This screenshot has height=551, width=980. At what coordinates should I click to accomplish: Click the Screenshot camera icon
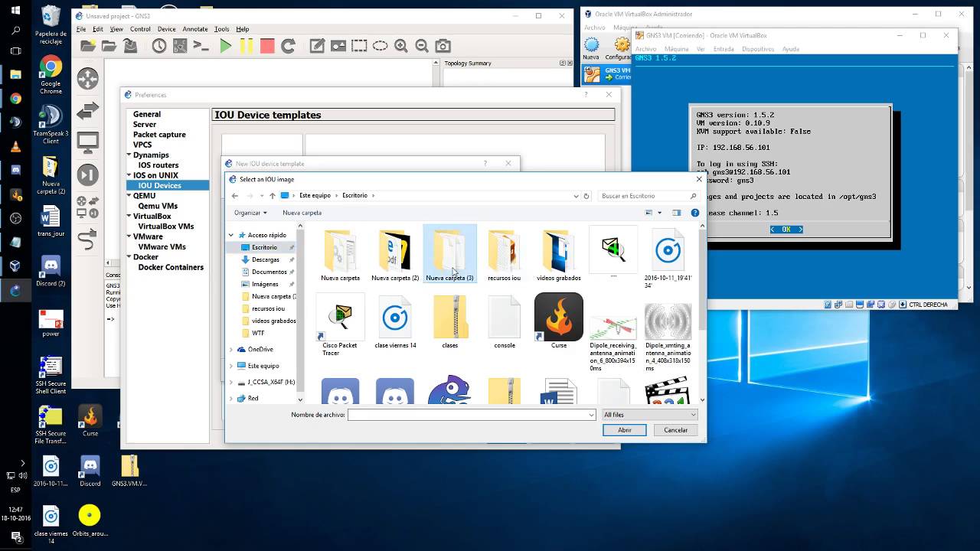coord(443,46)
